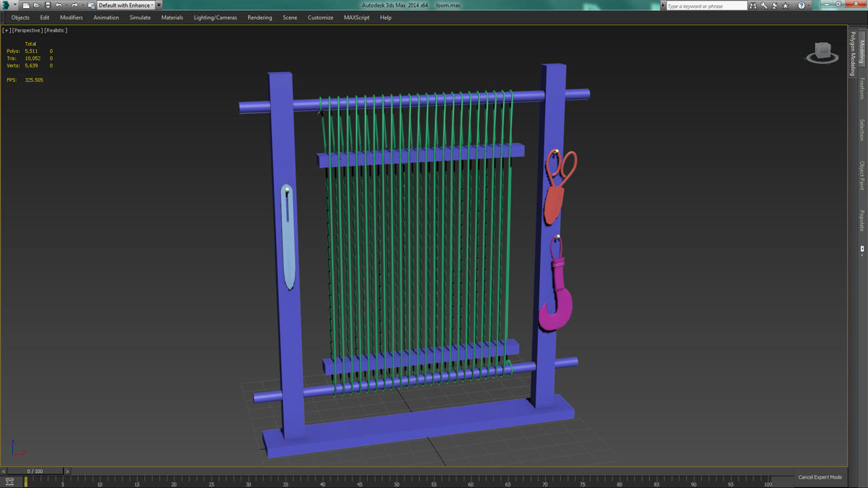Click the Open File folder icon
The width and height of the screenshot is (868, 488).
37,5
